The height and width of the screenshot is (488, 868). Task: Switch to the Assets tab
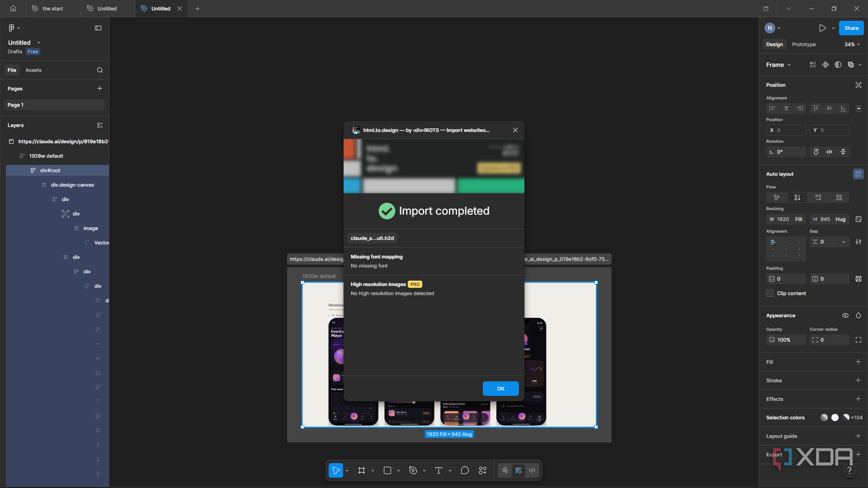[x=33, y=70]
